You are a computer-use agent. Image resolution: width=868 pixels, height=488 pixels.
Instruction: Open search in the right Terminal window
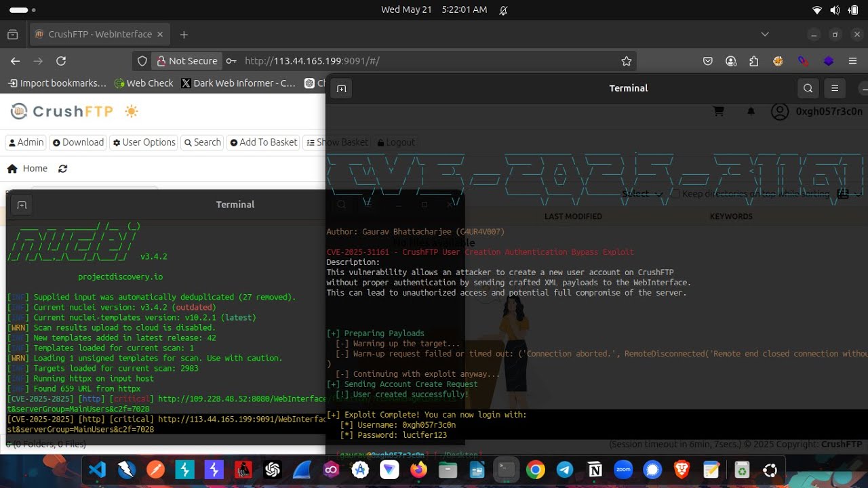(808, 88)
